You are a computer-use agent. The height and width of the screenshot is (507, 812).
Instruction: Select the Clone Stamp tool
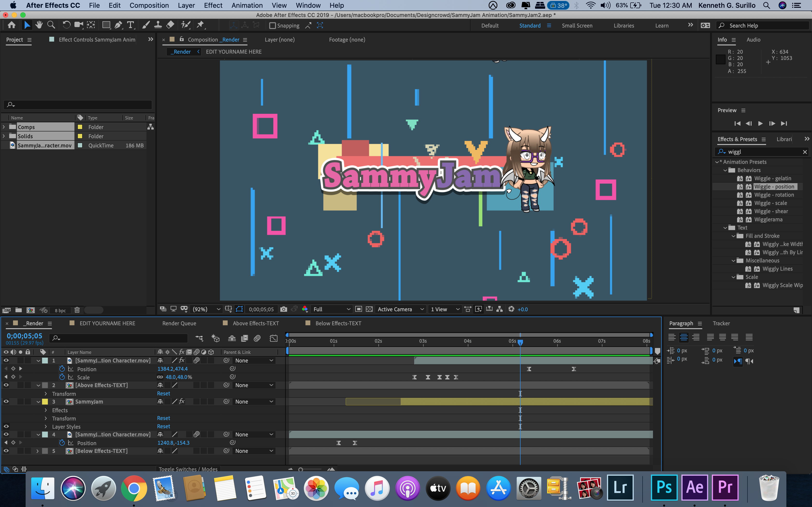pos(158,25)
